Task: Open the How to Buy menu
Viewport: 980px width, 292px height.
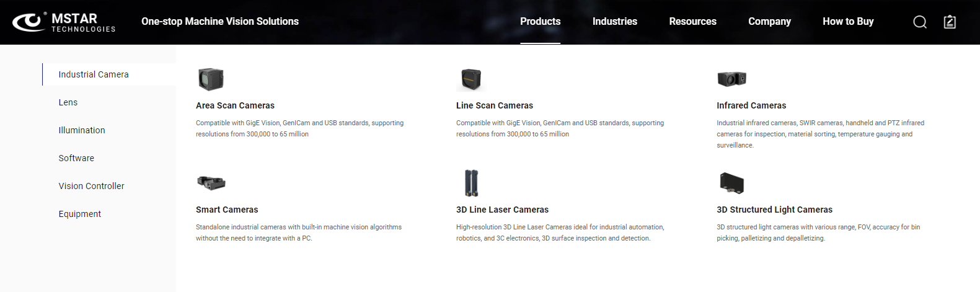Action: [x=848, y=22]
